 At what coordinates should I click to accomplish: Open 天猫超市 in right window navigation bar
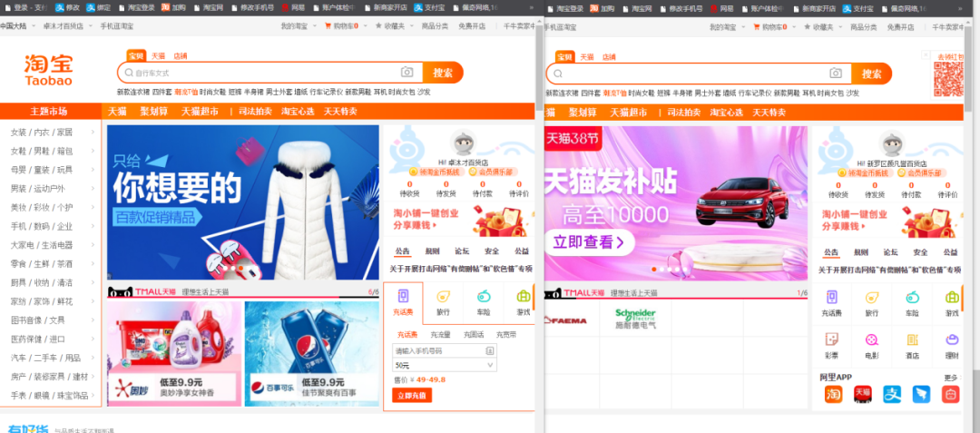pyautogui.click(x=629, y=113)
